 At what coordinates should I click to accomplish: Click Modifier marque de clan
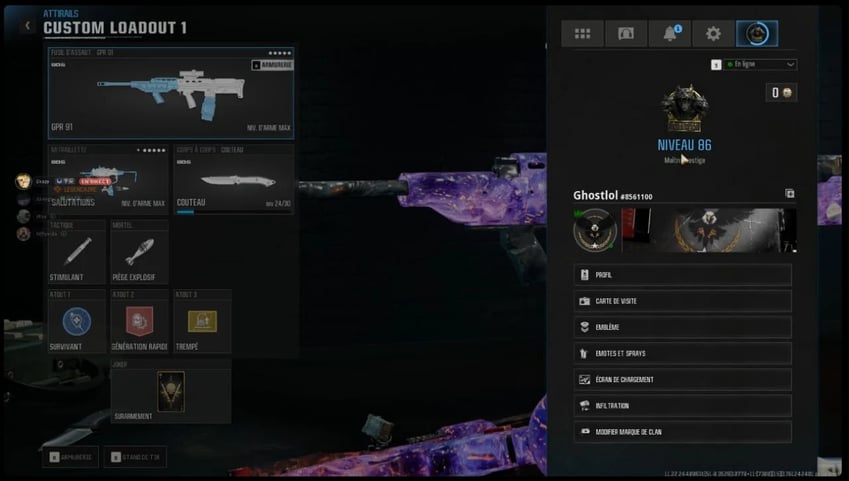(683, 432)
